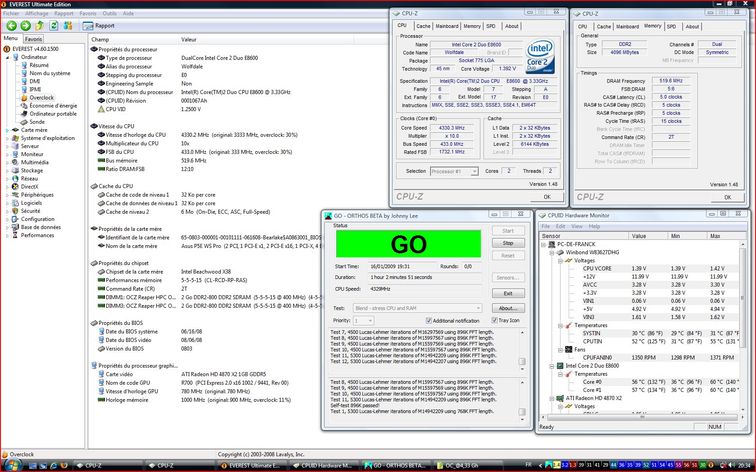
Task: Open the EVEREST Ultimate taskbar button
Action: tap(251, 466)
